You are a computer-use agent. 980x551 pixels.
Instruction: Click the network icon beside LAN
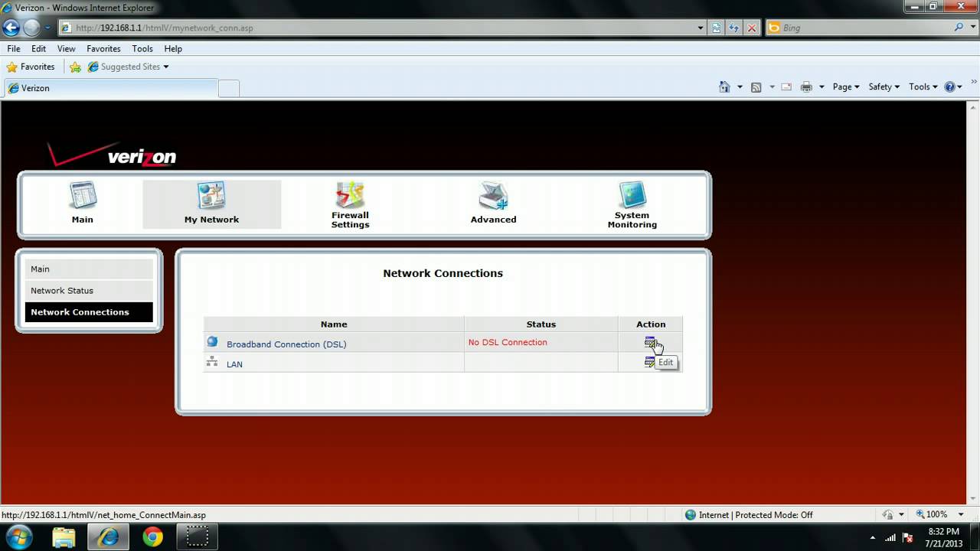(x=212, y=362)
